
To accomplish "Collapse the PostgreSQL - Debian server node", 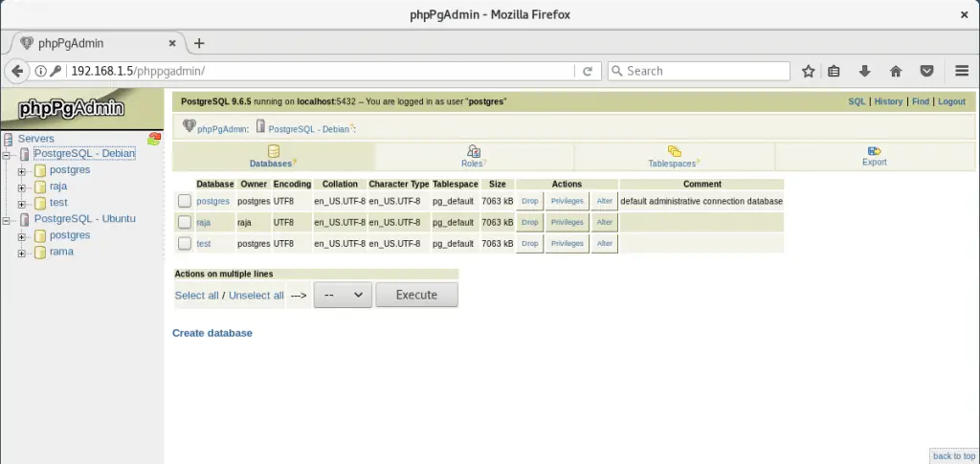I will (7, 154).
